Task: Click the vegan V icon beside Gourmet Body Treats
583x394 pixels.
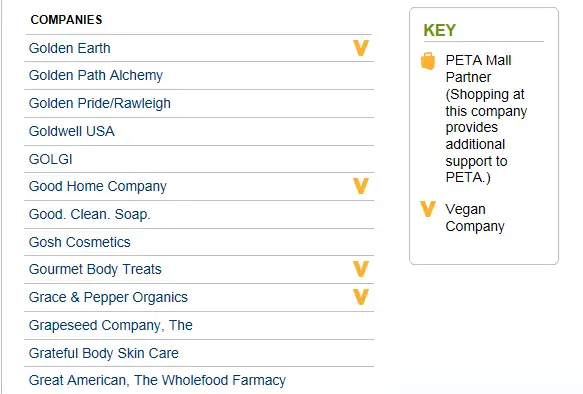Action: [361, 269]
